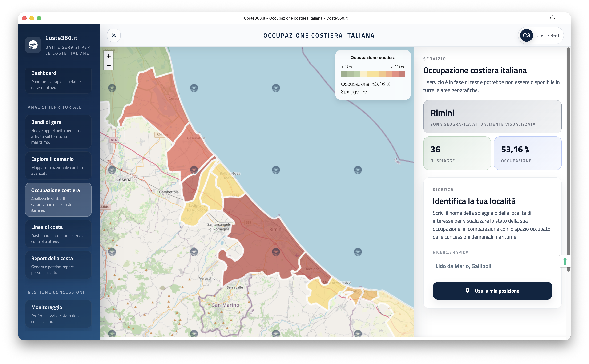Click the Ricerca rapida search field
The height and width of the screenshot is (364, 589).
click(x=492, y=266)
